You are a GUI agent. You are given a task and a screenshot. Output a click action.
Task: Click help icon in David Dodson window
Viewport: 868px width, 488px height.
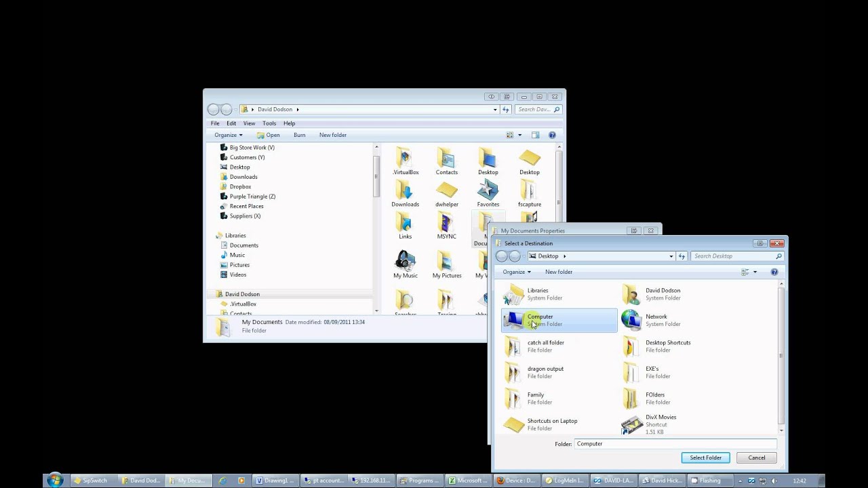(552, 135)
